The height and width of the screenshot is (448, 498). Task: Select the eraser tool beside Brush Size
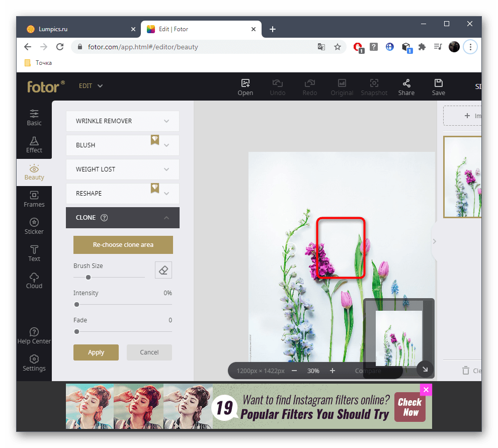point(163,270)
